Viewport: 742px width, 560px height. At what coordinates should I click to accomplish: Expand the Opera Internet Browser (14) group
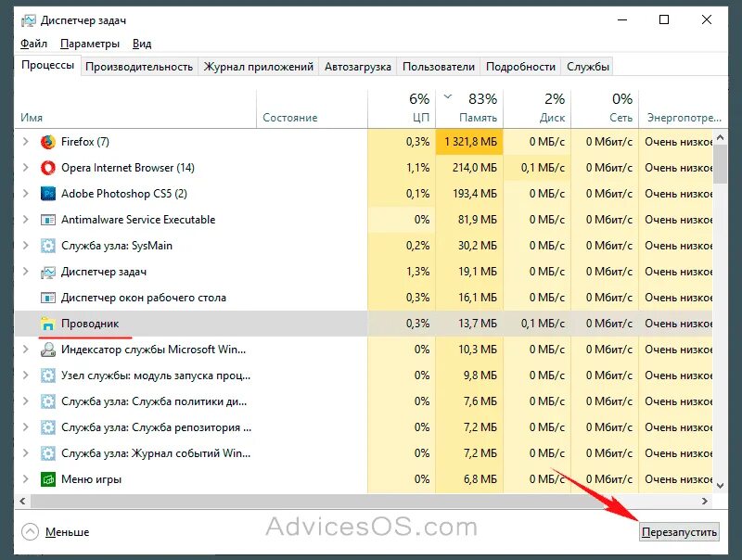[x=26, y=168]
